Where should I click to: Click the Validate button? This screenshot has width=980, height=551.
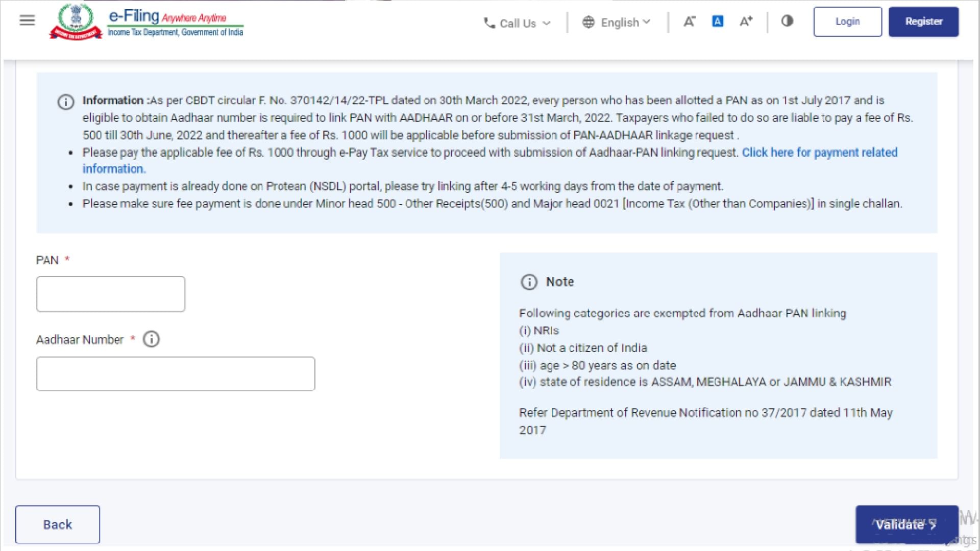pyautogui.click(x=906, y=524)
